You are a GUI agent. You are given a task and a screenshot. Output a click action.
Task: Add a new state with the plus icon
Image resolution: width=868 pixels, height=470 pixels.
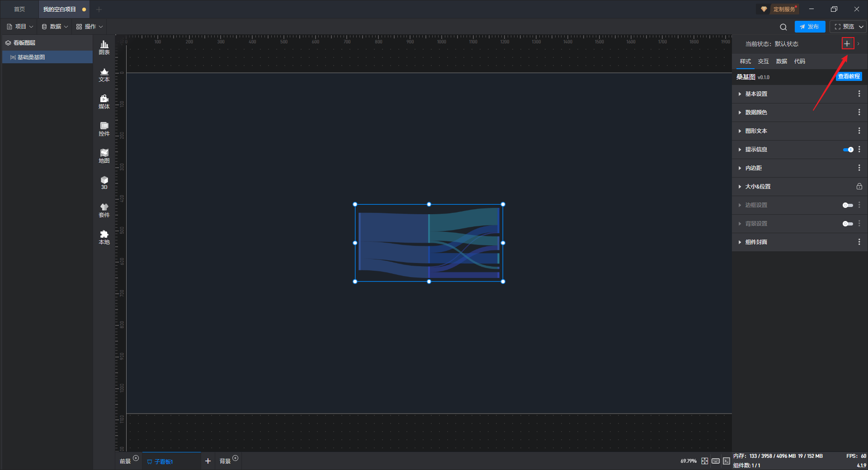tap(847, 44)
